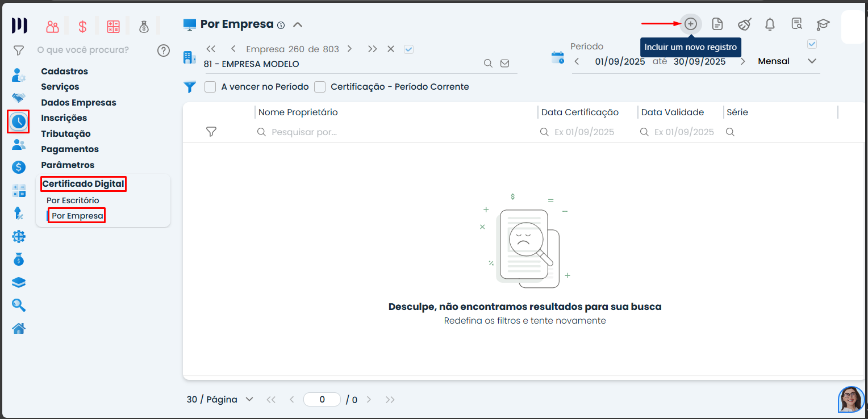This screenshot has height=419, width=868.
Task: Click the funnel icon beside the menu search
Action: [x=19, y=51]
